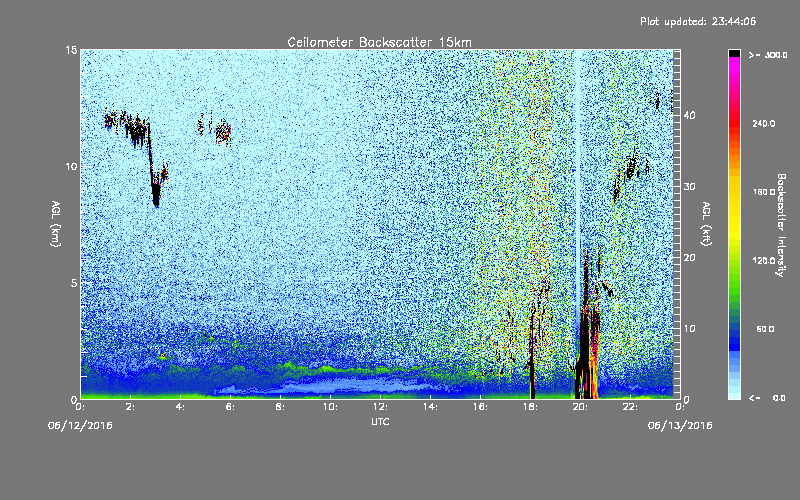Click the '20:' hour tick label
800x500 pixels.
click(580, 407)
